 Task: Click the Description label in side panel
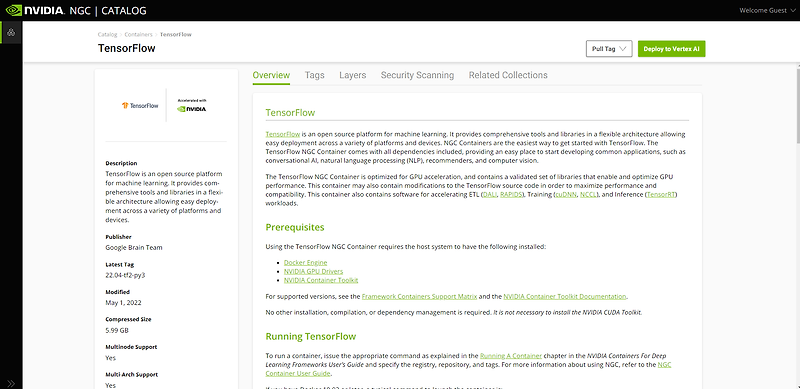click(121, 163)
